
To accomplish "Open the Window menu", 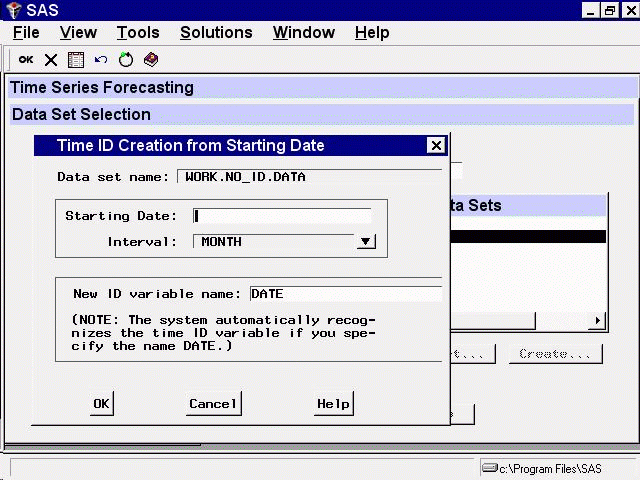I will [304, 33].
